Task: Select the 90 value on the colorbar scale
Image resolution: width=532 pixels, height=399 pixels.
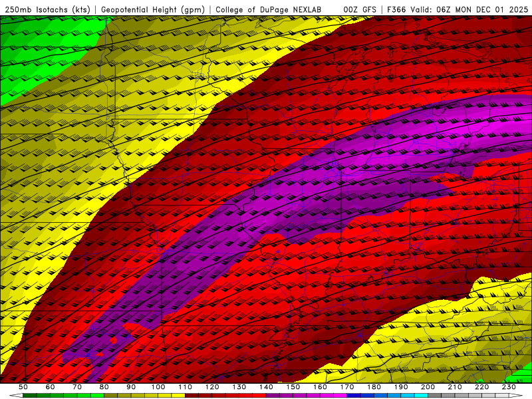Action: [131, 387]
